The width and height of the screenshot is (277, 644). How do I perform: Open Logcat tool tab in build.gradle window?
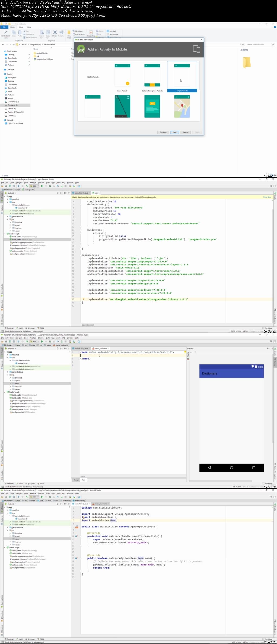tap(30, 328)
